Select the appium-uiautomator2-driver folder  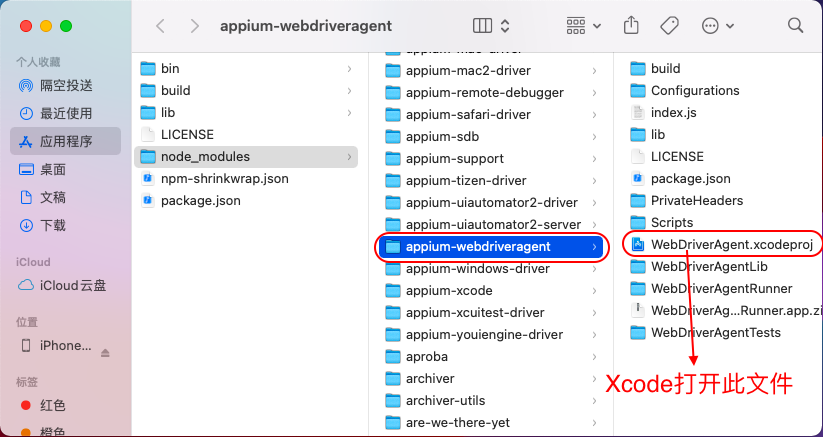491,202
